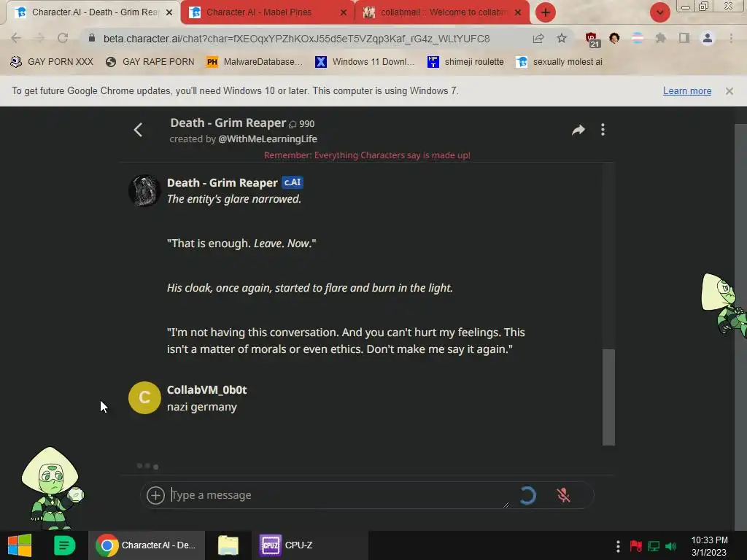747x560 pixels.
Task: Click the red flag Action Center icon
Action: click(x=635, y=546)
